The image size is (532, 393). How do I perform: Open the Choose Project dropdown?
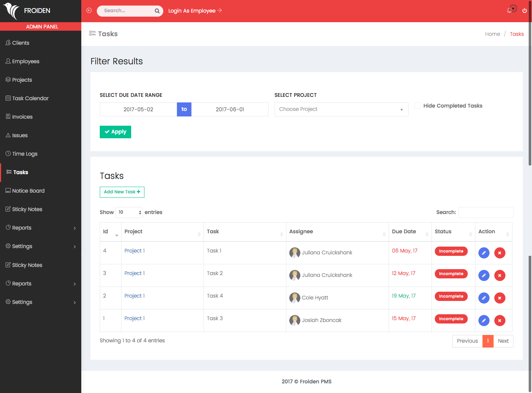click(x=341, y=109)
